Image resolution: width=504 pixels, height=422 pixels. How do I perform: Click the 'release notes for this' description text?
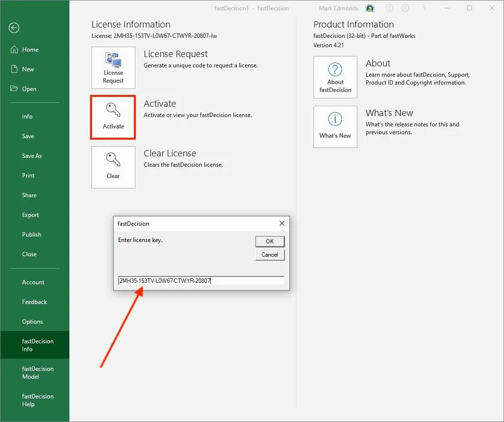click(x=412, y=128)
